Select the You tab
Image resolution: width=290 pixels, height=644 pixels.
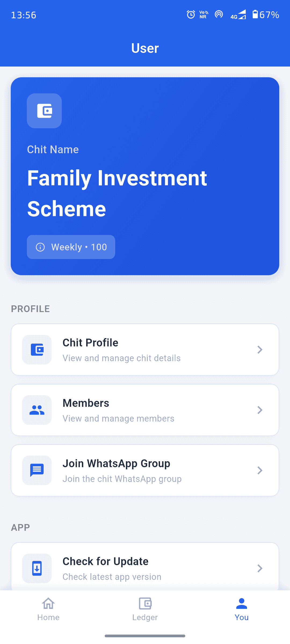pos(241,609)
